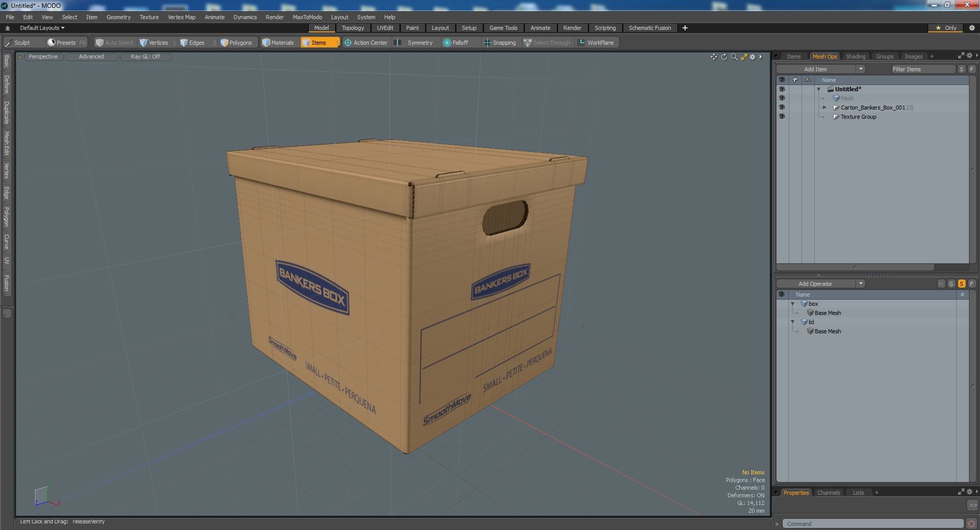Expand the Carton_Bankers_Box_001 group
980x530 pixels.
[824, 108]
